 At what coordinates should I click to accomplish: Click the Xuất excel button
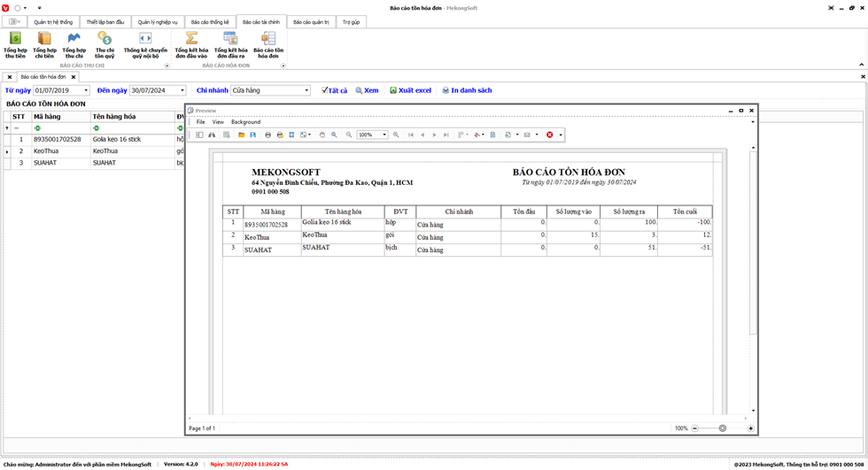tap(410, 90)
